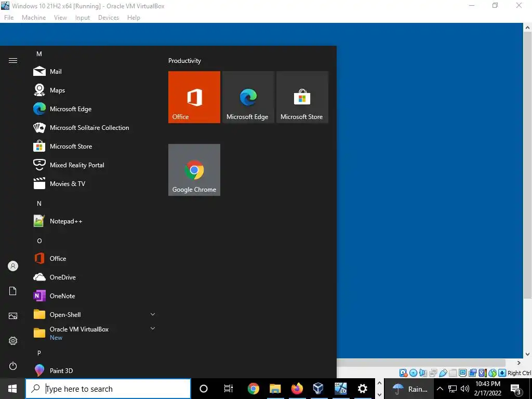This screenshot has height=399, width=532.
Task: Open the Machine menu
Action: pos(34,18)
